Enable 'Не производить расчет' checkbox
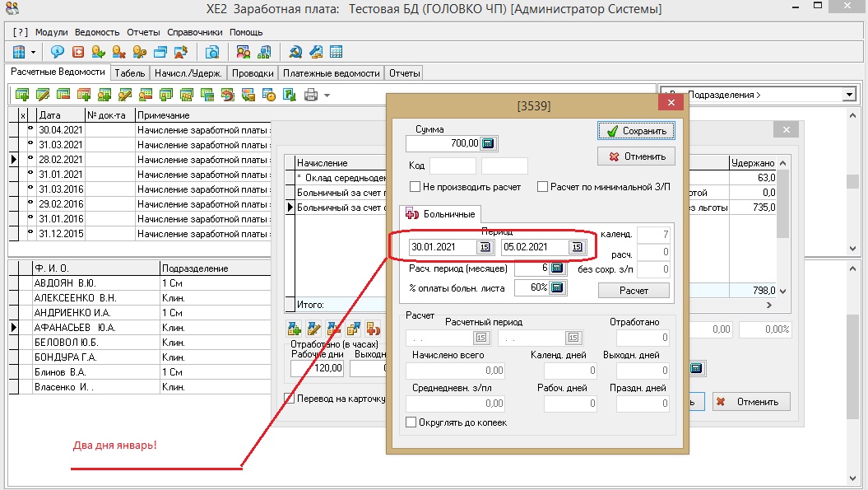Screen dimensions: 868x490 [416, 187]
